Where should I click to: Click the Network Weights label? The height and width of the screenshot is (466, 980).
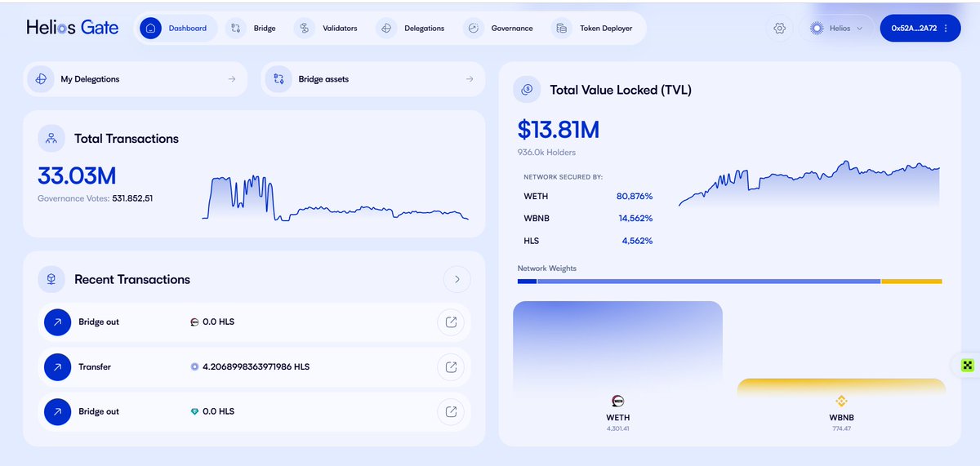[x=547, y=269]
